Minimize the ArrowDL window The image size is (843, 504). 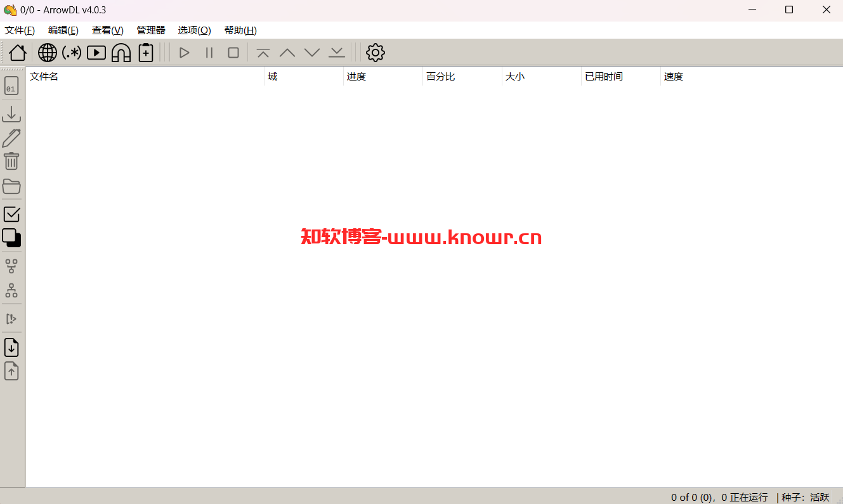[x=752, y=10]
